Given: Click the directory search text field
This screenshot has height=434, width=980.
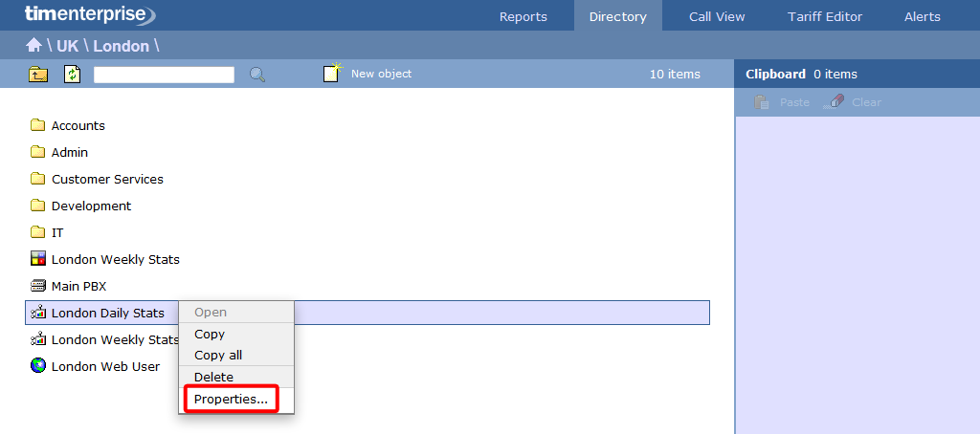Looking at the screenshot, I should coord(164,75).
